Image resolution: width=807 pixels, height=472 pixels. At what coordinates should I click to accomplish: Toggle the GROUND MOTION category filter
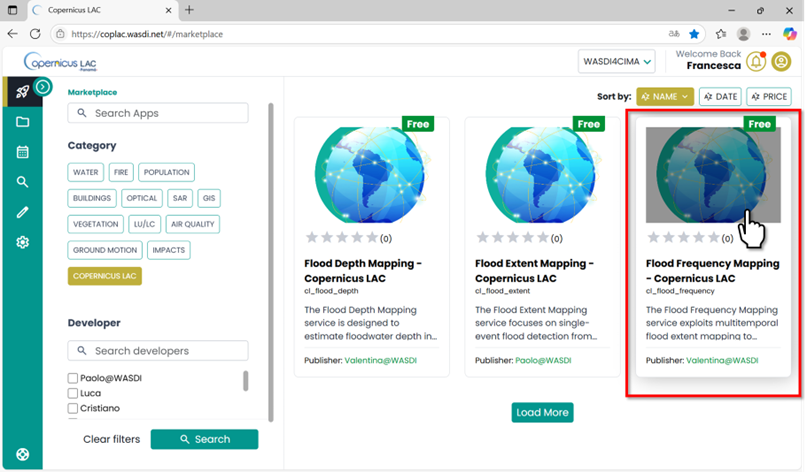105,250
